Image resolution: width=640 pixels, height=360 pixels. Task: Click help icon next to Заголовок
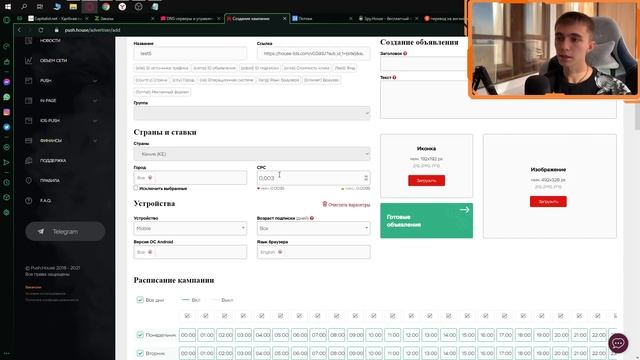[405, 53]
